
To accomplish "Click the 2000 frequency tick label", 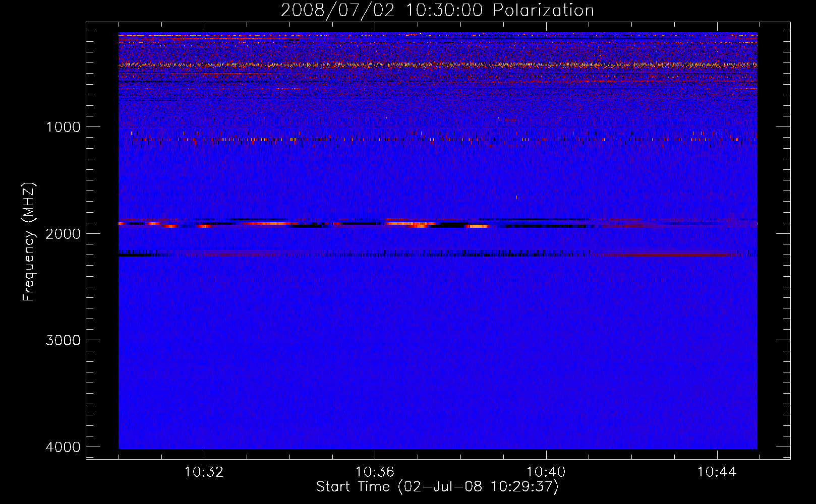I will tap(63, 234).
